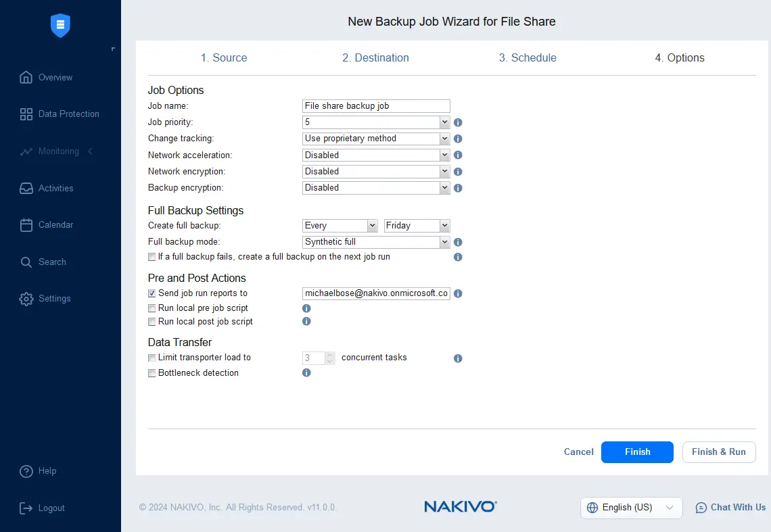Click the Settings gear icon
Screen dimensions: 771x532
click(26, 299)
